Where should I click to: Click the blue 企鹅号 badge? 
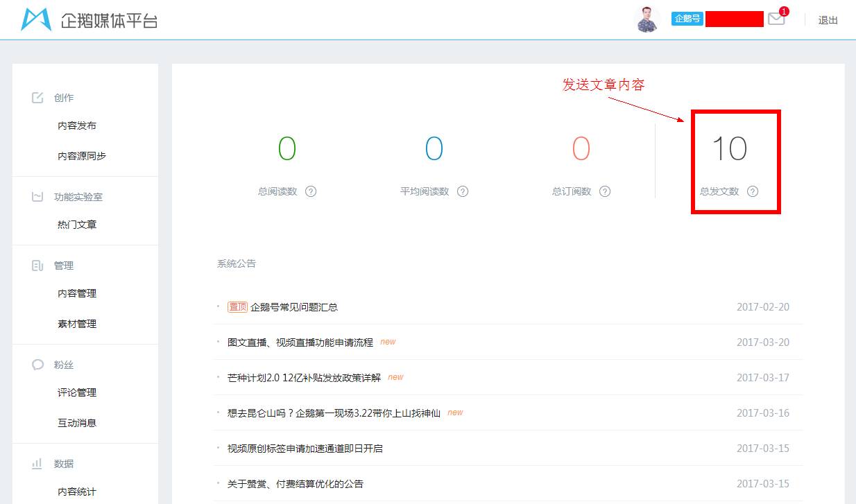pos(687,18)
